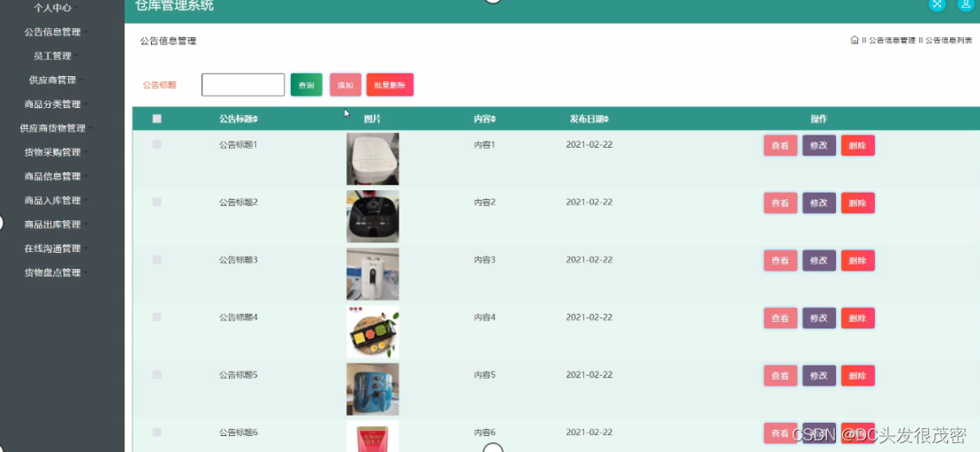
Task: Open 商品入库管理 in the sidebar
Action: tap(52, 200)
